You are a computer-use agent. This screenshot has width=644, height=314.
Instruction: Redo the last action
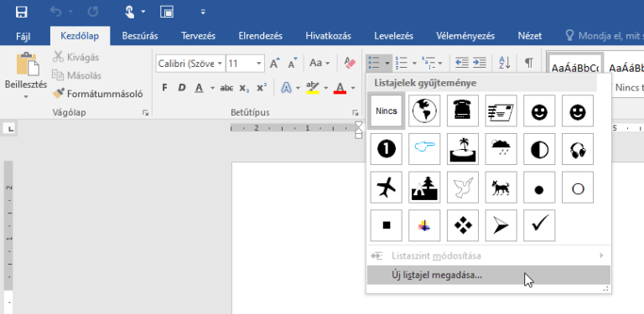click(x=93, y=12)
